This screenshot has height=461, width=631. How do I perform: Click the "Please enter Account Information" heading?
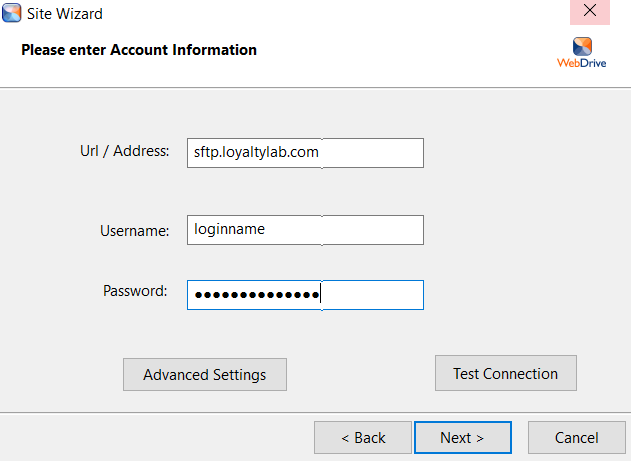pos(139,49)
